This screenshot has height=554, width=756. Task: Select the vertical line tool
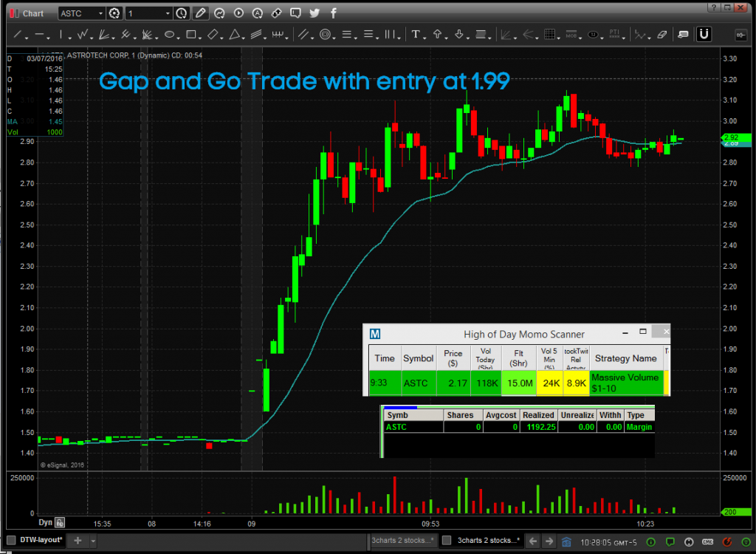(61, 34)
